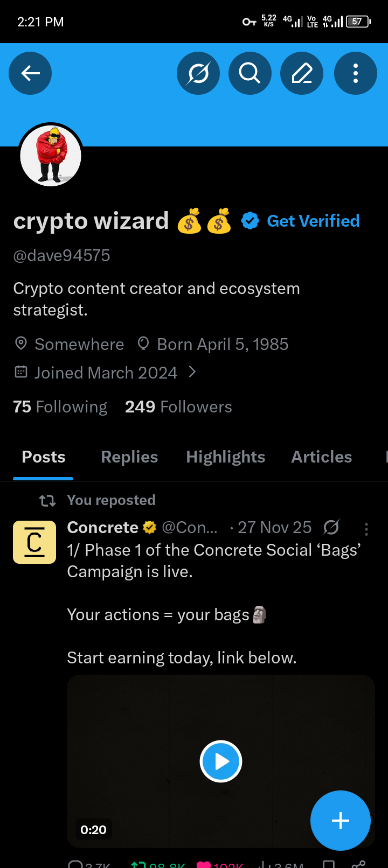View the 249 Followers list

pyautogui.click(x=178, y=407)
